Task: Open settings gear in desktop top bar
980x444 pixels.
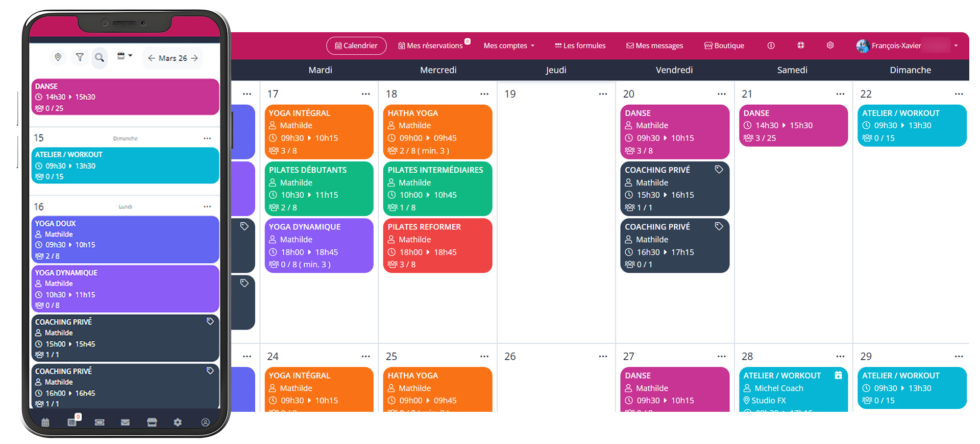Action: (830, 45)
